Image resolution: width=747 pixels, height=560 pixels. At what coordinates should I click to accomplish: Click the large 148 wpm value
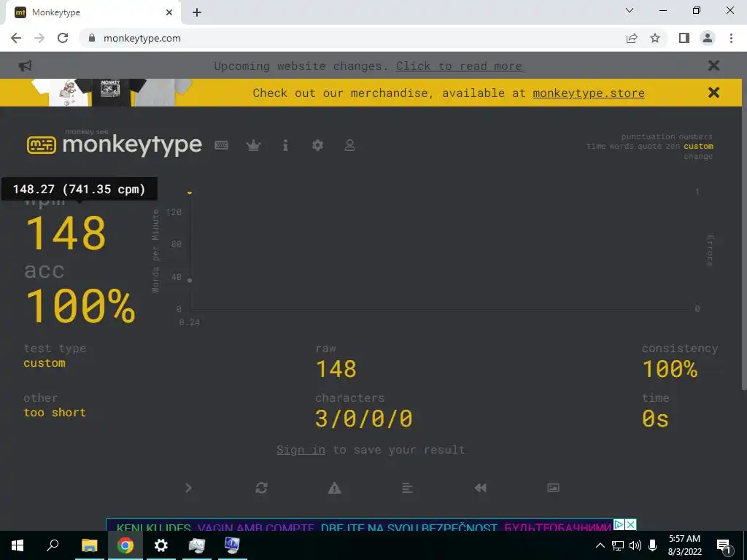coord(66,233)
